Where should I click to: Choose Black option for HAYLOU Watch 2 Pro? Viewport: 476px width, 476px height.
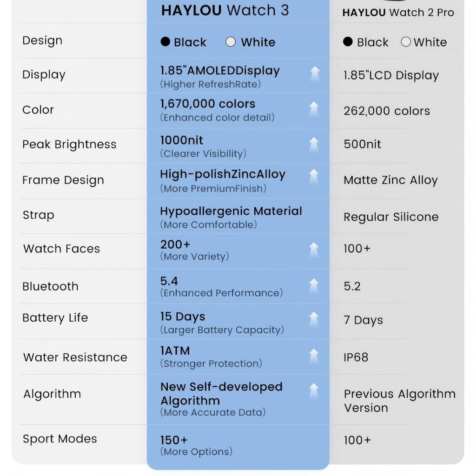pyautogui.click(x=348, y=42)
